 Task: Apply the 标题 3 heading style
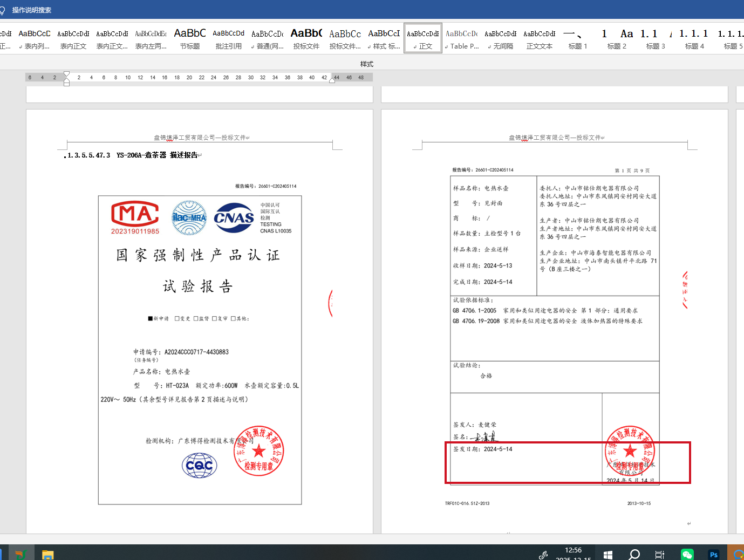click(656, 39)
